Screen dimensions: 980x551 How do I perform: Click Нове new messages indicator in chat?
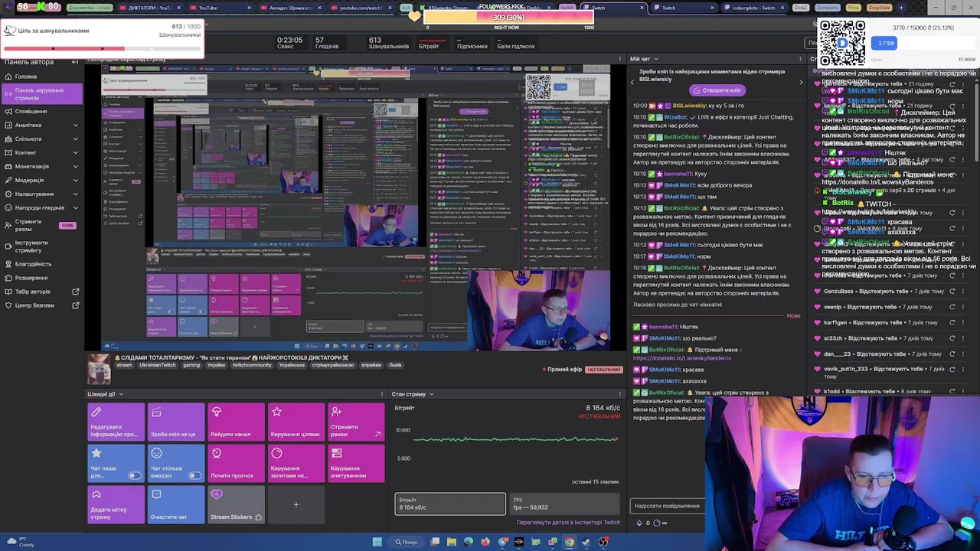pyautogui.click(x=793, y=315)
